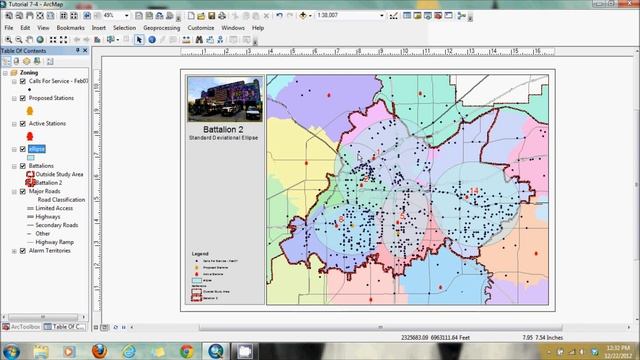
Task: Switch to the ArcToolbox tab
Action: coord(21,327)
